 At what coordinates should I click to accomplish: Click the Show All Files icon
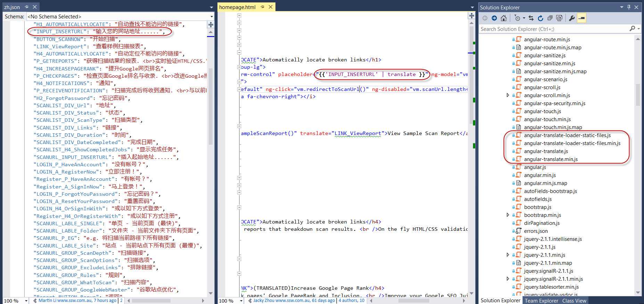[x=559, y=18]
